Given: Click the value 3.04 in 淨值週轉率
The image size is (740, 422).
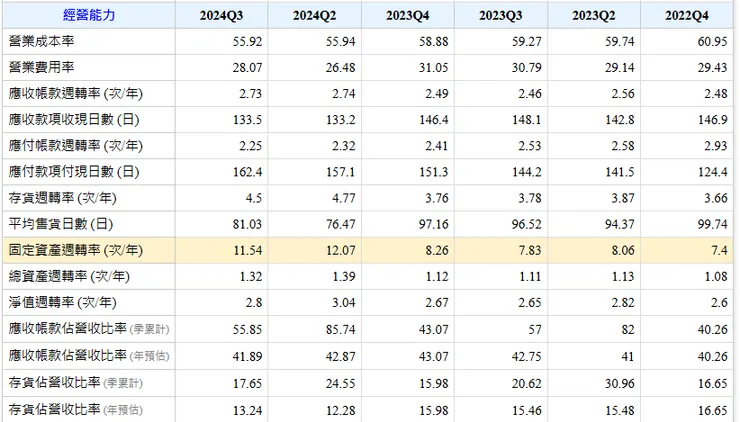Looking at the screenshot, I should (343, 303).
